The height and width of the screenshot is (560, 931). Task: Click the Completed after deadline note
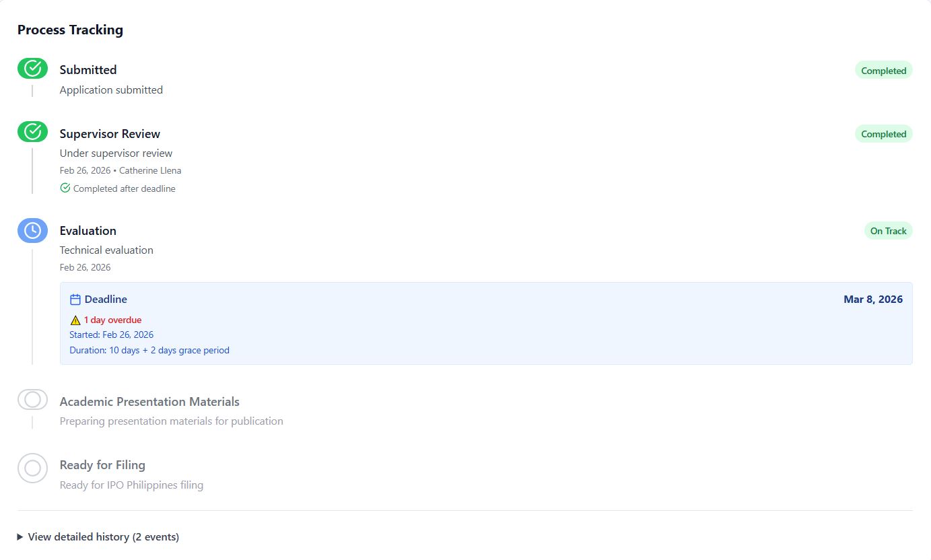coord(124,188)
